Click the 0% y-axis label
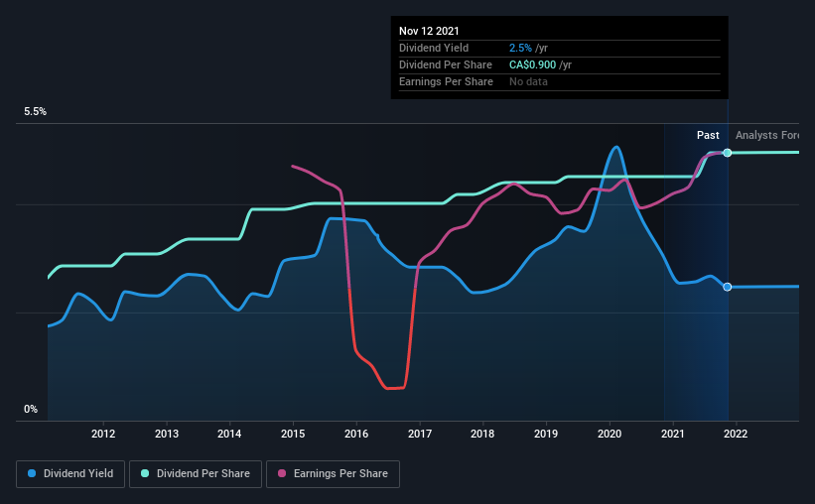Image resolution: width=815 pixels, height=504 pixels. 31,410
